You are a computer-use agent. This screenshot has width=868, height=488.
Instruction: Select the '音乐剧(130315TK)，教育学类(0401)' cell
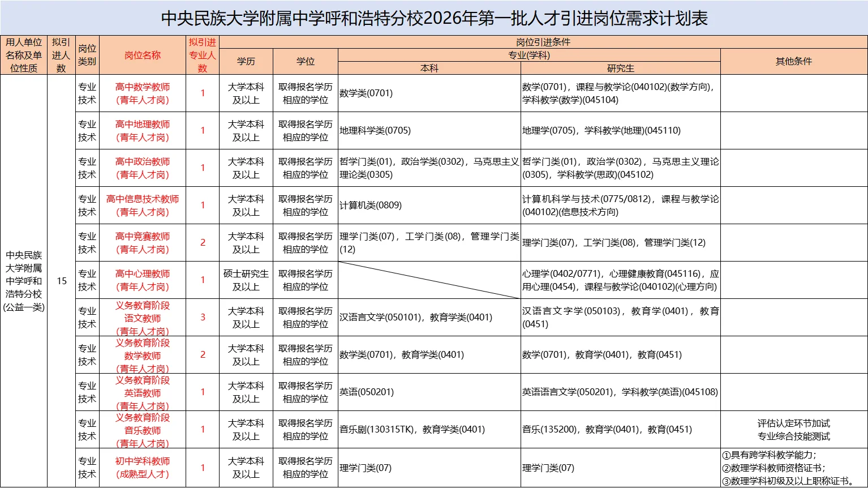click(x=429, y=430)
